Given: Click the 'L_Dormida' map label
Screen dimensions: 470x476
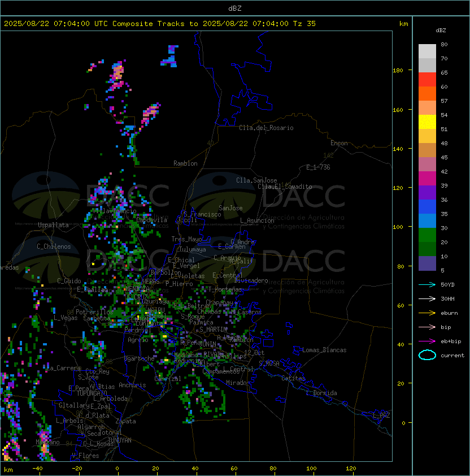Looking at the screenshot, I should tap(321, 393).
